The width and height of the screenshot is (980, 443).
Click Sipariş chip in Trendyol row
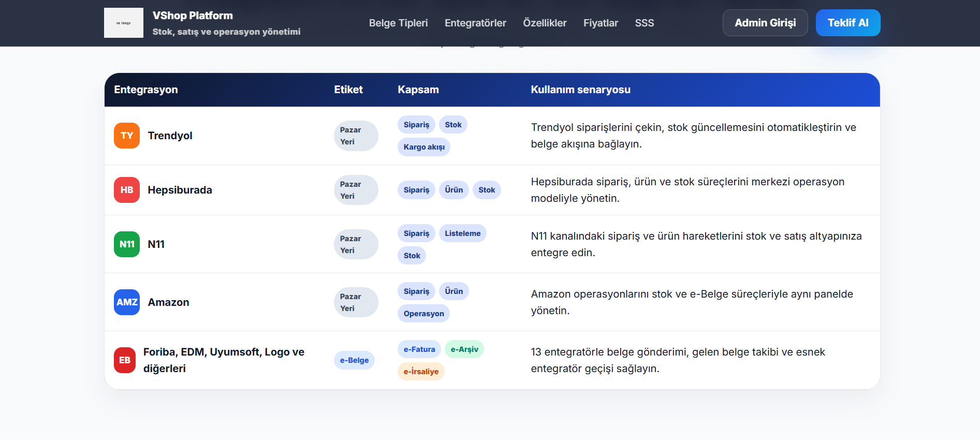(416, 125)
